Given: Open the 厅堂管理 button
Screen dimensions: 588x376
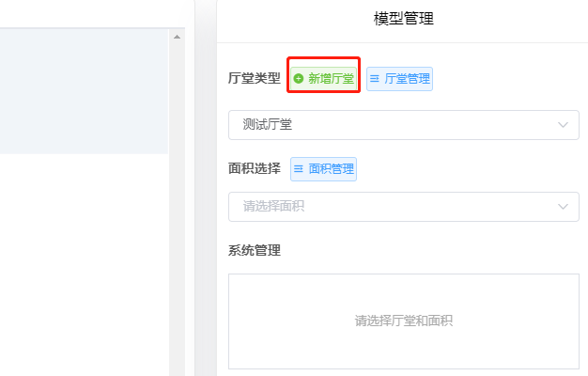Looking at the screenshot, I should click(x=399, y=79).
